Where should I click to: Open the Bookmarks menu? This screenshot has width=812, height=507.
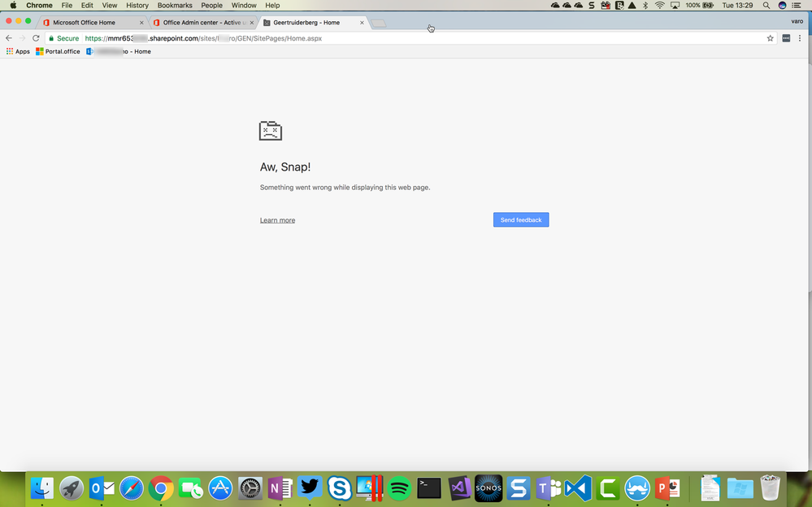[x=175, y=5]
